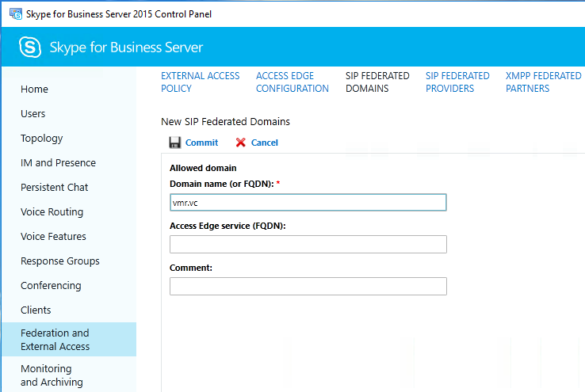
Task: Click the red X Cancel icon
Action: click(241, 143)
